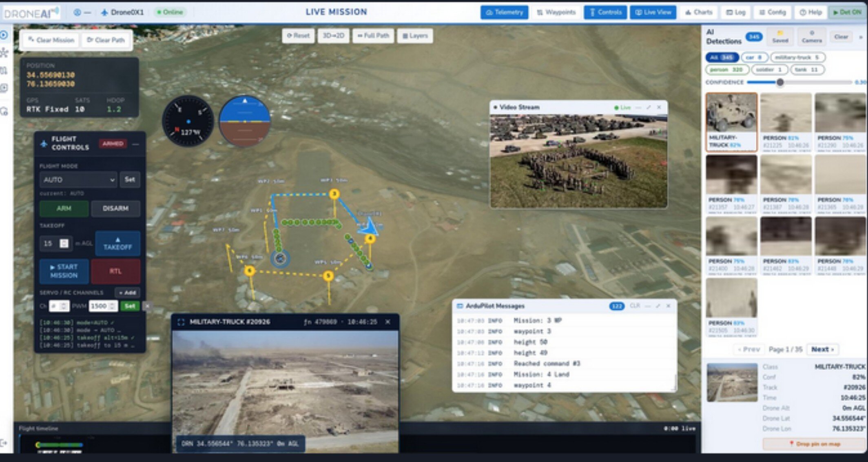This screenshot has width=868, height=462.
Task: Open the Charts tab
Action: [699, 12]
